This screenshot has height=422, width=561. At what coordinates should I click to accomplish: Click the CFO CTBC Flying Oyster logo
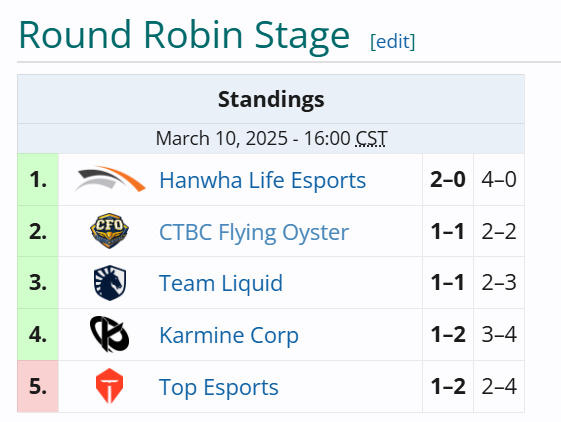(109, 231)
